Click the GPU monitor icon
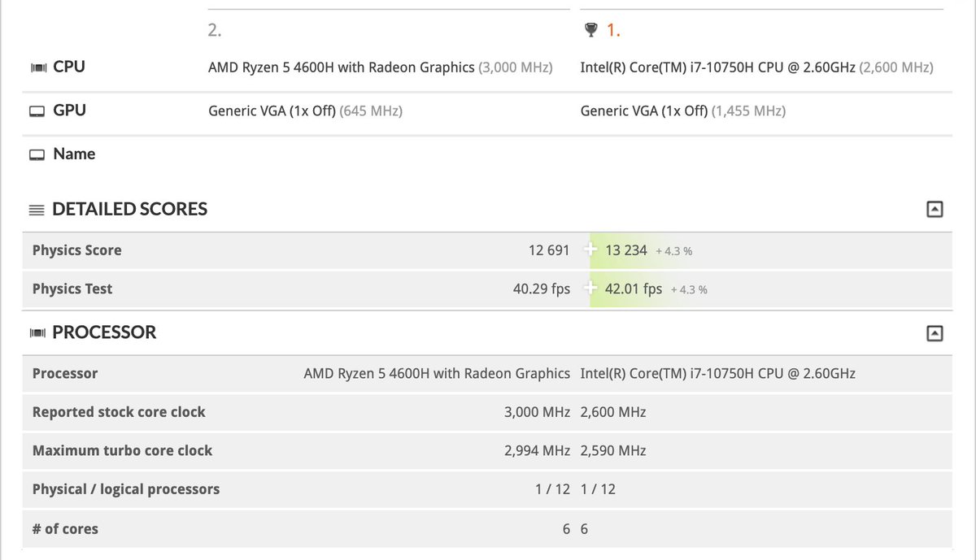Viewport: 976px width, 560px height. 37,111
